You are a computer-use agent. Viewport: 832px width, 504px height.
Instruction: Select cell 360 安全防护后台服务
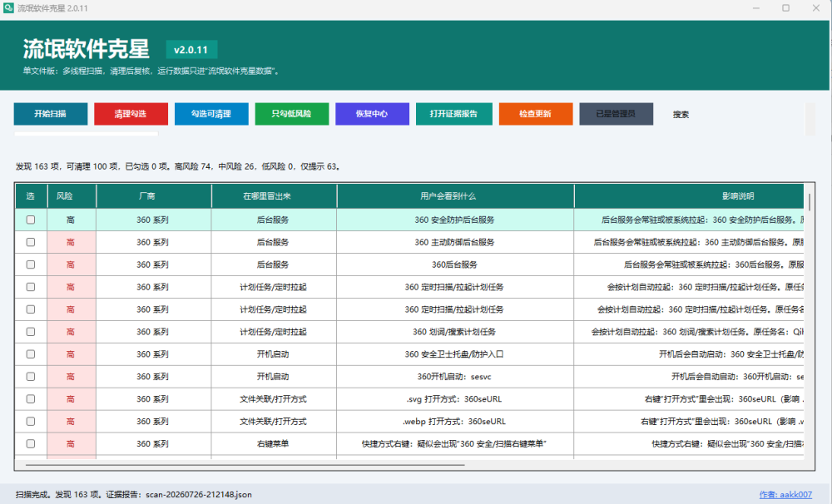[x=455, y=220]
